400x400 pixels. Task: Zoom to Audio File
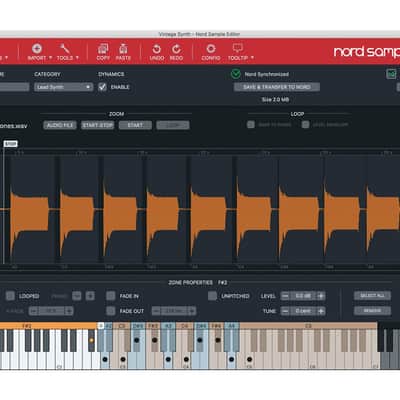[x=60, y=125]
